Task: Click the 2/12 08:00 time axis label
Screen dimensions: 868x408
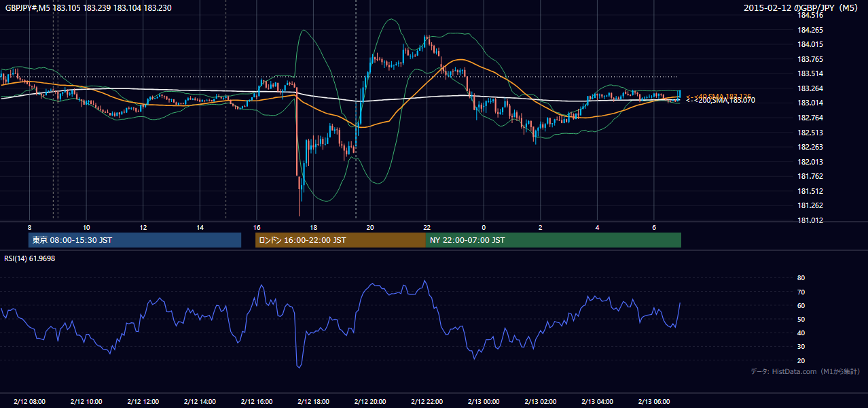Action: pos(29,402)
